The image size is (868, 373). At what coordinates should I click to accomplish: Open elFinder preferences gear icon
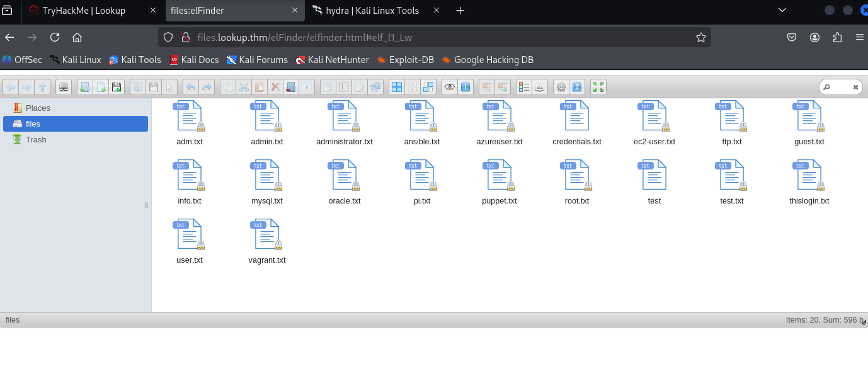[561, 87]
